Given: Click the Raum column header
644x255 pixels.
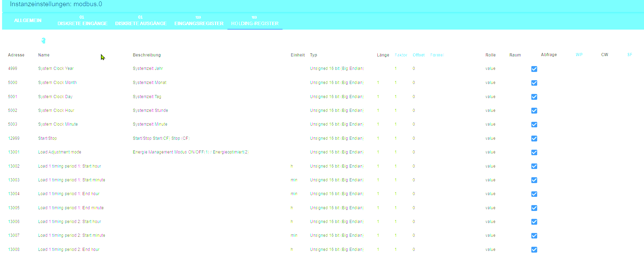Looking at the screenshot, I should click(515, 55).
